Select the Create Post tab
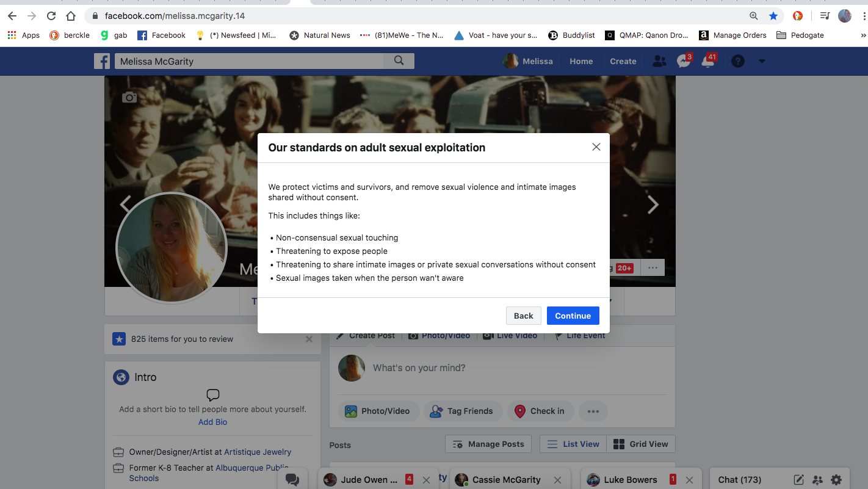The width and height of the screenshot is (868, 489). [x=365, y=335]
